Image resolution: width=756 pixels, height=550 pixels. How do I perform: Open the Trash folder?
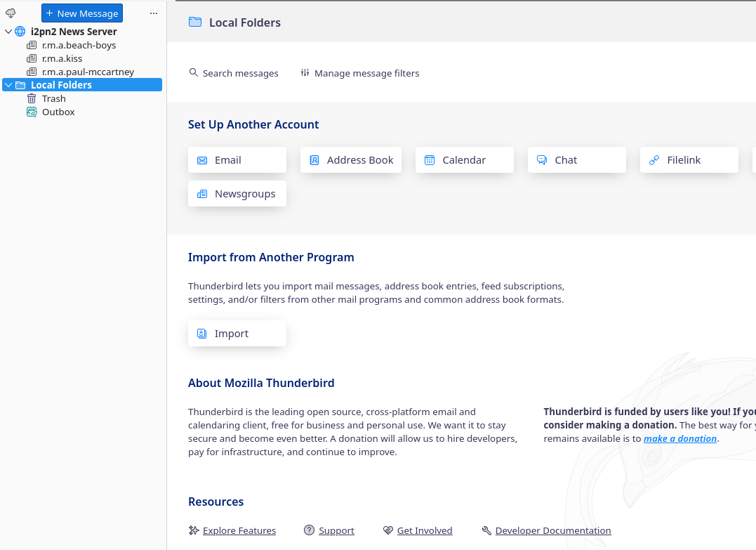[x=54, y=98]
